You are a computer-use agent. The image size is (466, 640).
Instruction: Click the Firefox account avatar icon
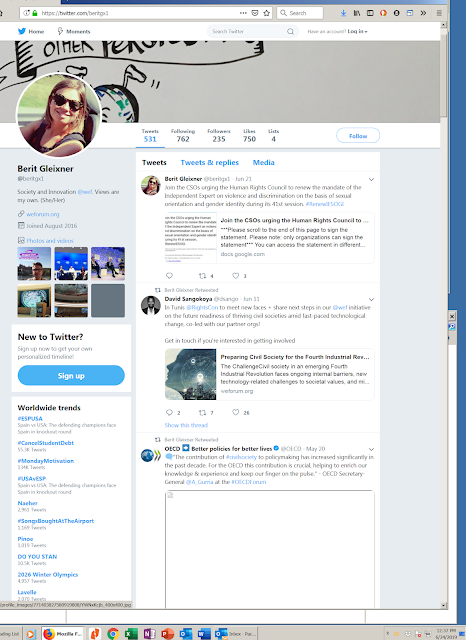[396, 13]
